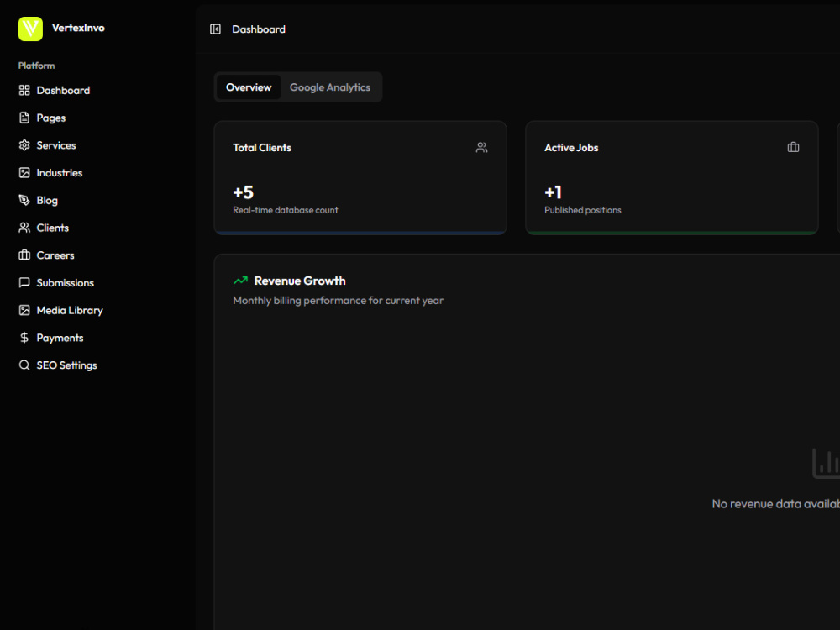Click the Submissions chat bubble icon

[24, 282]
